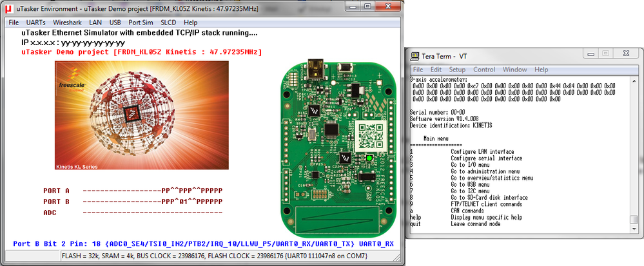Open the LAN menu
The image size is (644, 266).
click(95, 23)
